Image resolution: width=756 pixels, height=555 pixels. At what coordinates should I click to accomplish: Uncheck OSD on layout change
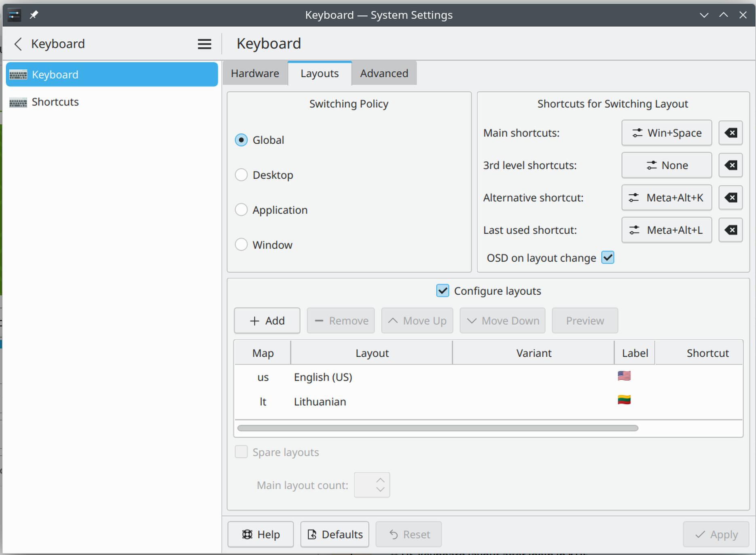(x=608, y=257)
